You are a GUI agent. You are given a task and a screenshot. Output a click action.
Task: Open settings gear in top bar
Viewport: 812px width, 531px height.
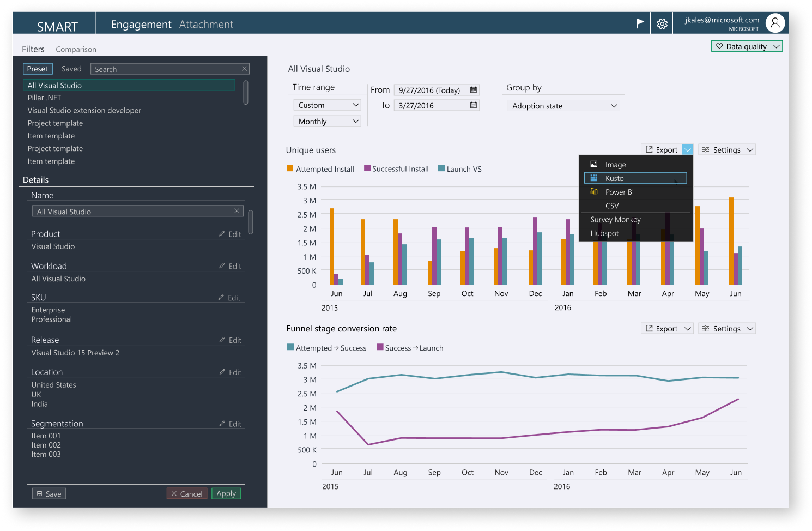pos(662,23)
